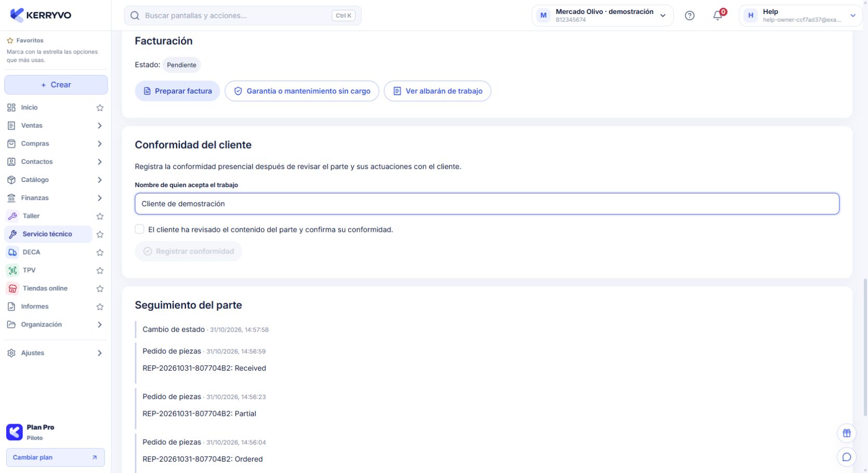The height and width of the screenshot is (473, 868).
Task: Expand the Contactos menu
Action: click(56, 162)
